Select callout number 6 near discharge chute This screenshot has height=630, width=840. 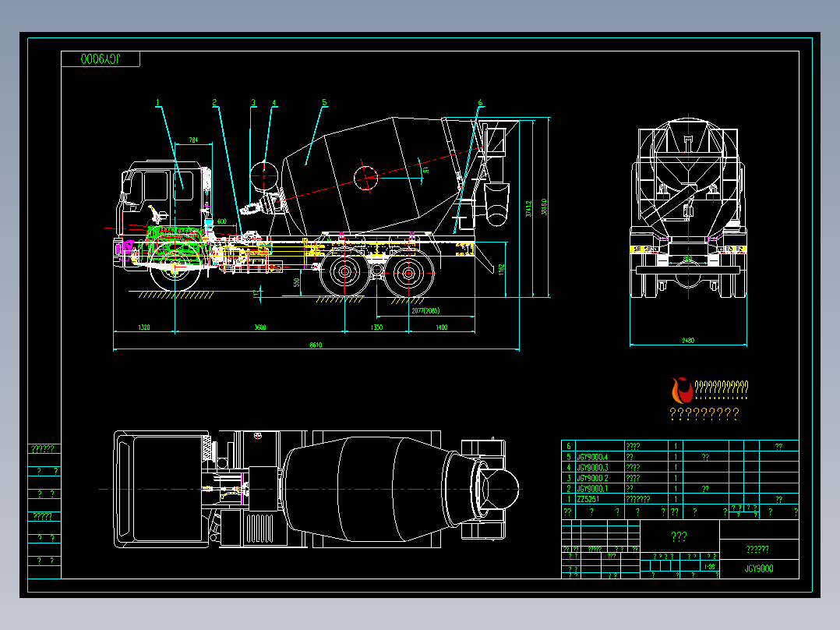tap(480, 102)
